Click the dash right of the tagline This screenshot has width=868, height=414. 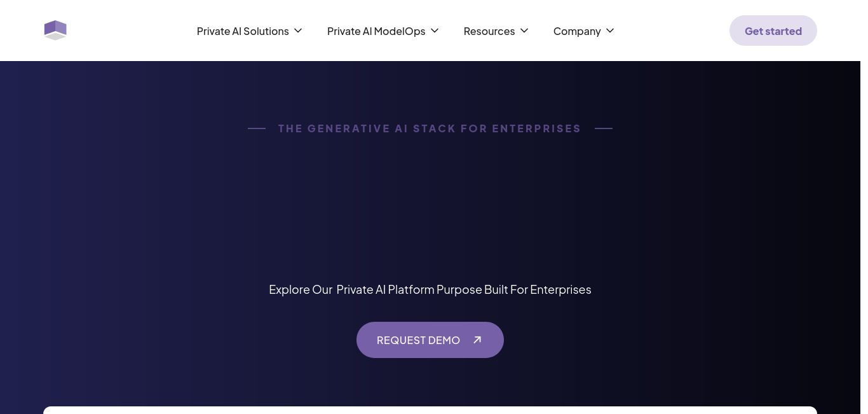point(604,128)
